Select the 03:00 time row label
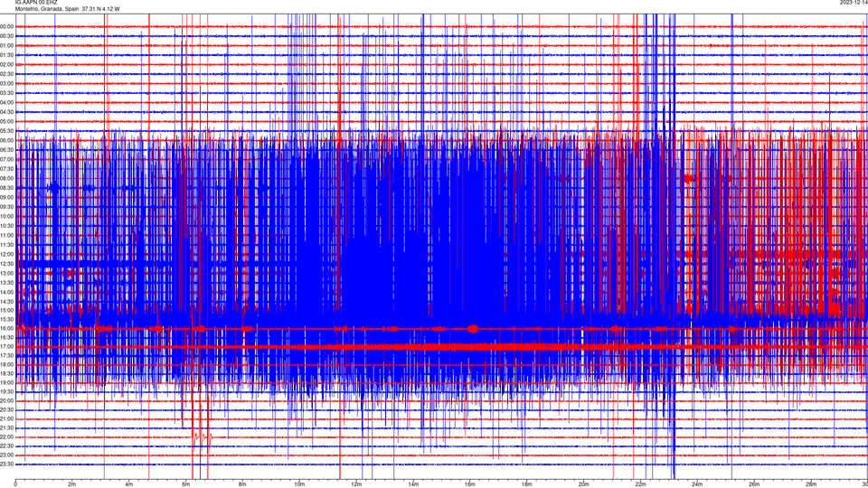Screen dimensions: 868x488 coord(6,83)
